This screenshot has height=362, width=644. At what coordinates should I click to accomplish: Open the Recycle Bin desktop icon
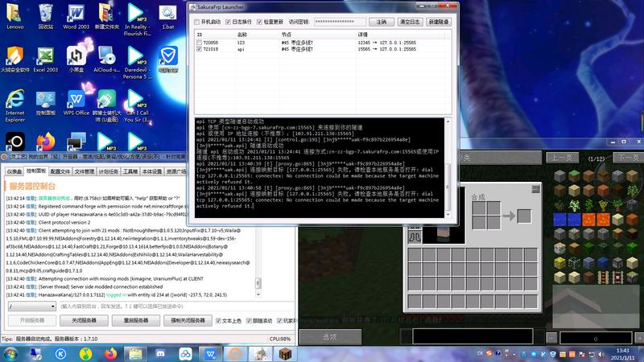[x=46, y=16]
